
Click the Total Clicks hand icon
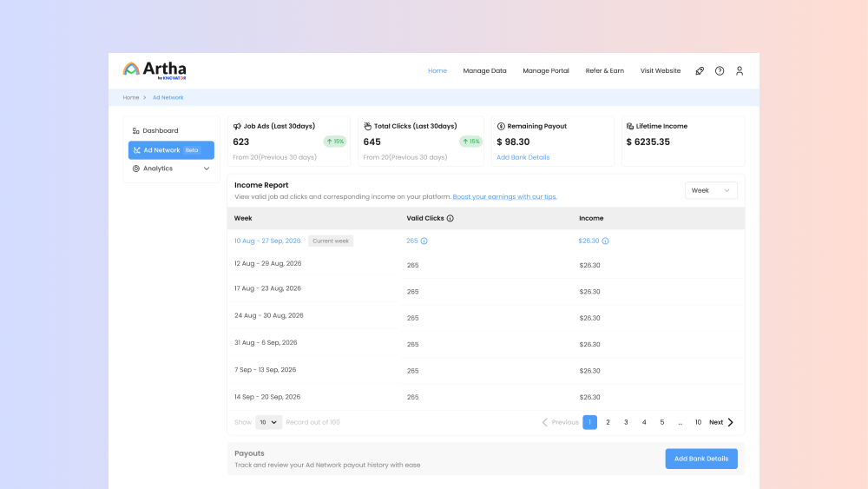click(367, 126)
